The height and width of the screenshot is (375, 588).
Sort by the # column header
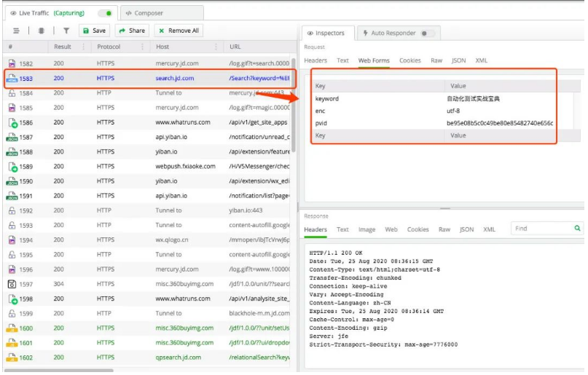10,47
